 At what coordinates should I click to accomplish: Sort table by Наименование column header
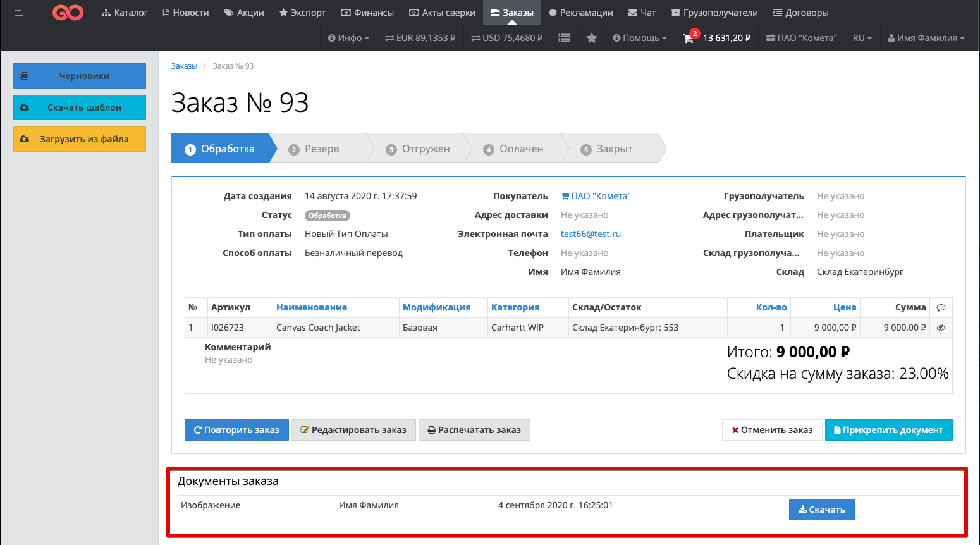click(312, 307)
